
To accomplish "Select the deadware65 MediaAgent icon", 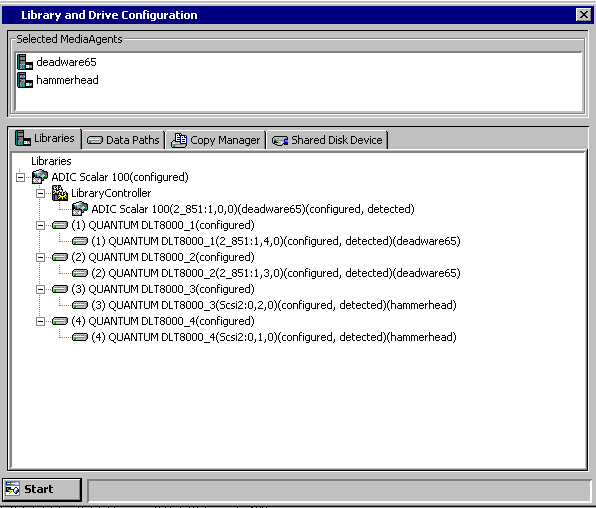I will 25,62.
